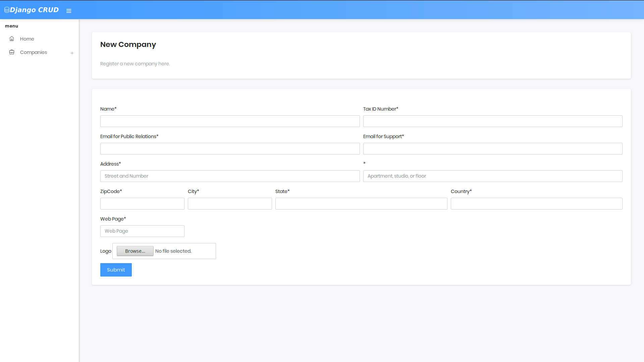Image resolution: width=644 pixels, height=362 pixels.
Task: Click the Tax ID Number field
Action: coord(492,121)
